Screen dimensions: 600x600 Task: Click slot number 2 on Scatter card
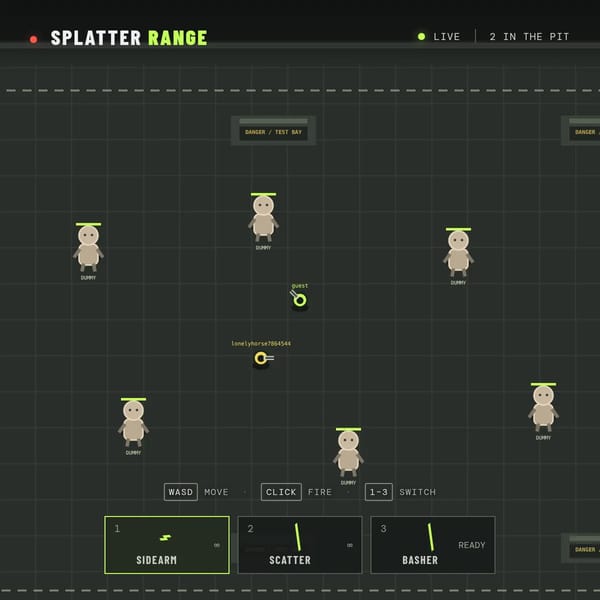(x=250, y=529)
